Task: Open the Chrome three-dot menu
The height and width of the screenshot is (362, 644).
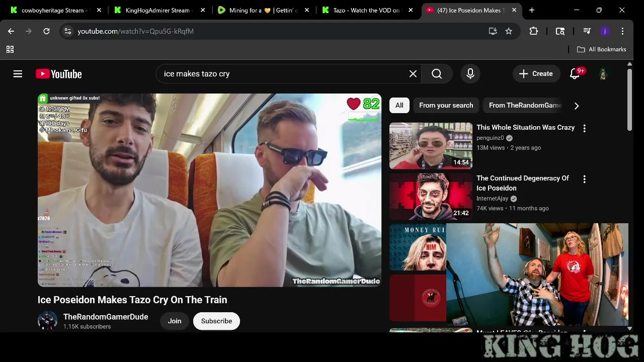Action: tap(622, 31)
